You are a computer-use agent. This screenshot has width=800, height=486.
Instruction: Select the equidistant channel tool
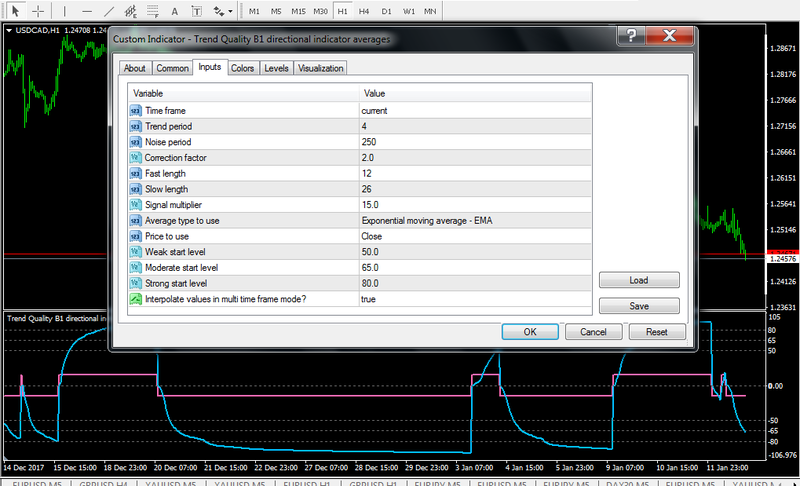(131, 10)
